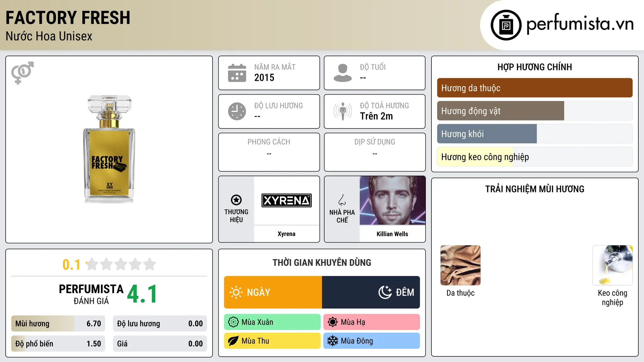Choose the Mùa Hạ season tag
The image size is (644, 362).
tap(372, 322)
